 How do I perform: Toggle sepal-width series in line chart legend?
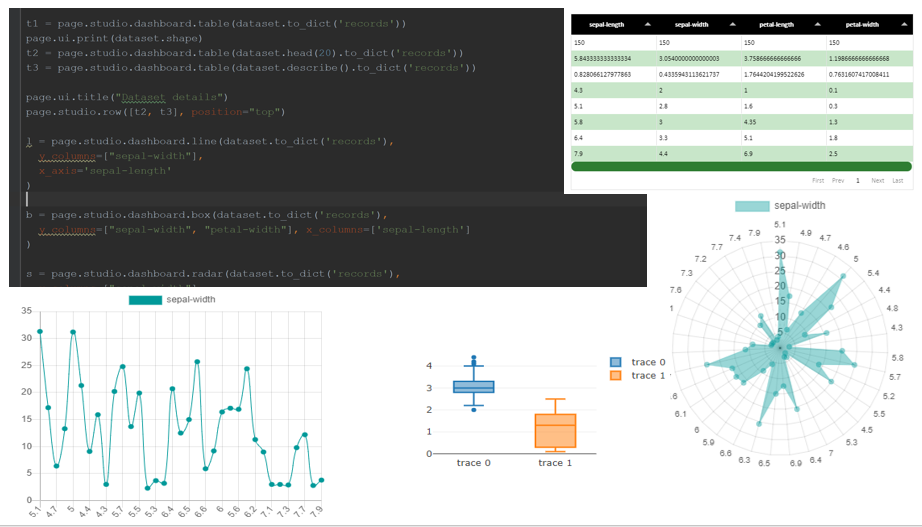pyautogui.click(x=143, y=298)
